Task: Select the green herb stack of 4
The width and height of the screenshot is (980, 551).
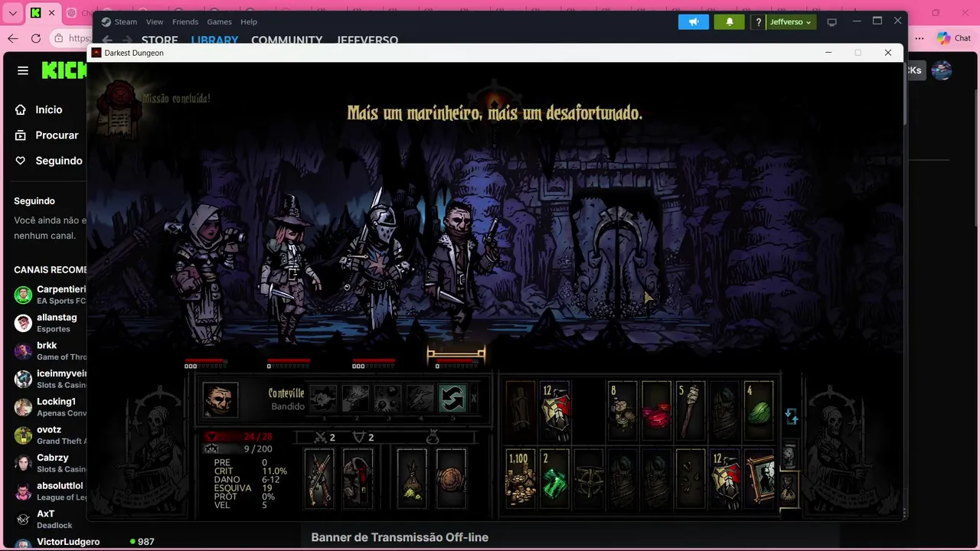Action: pyautogui.click(x=759, y=410)
